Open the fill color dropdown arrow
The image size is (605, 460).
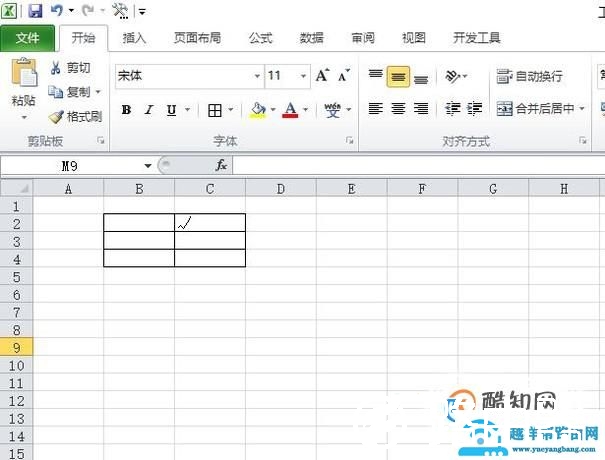(x=273, y=110)
